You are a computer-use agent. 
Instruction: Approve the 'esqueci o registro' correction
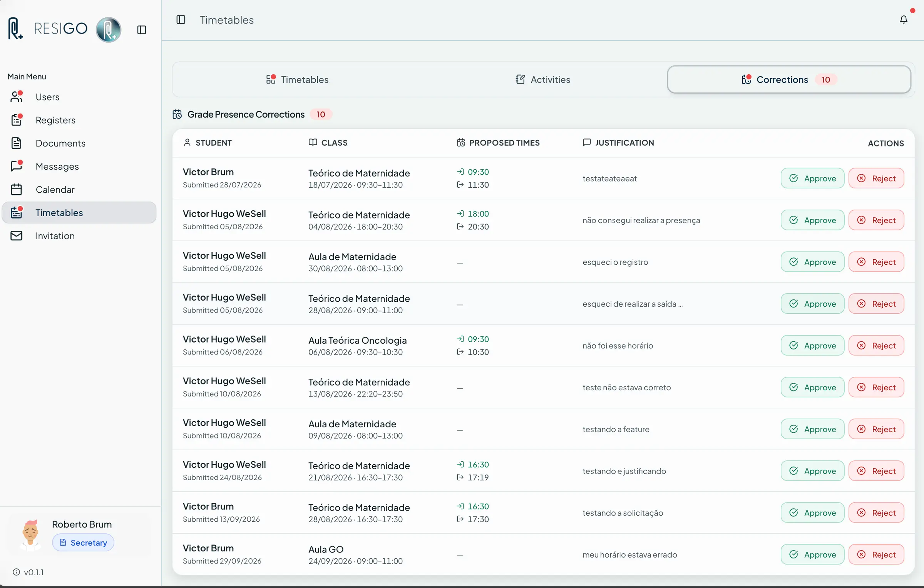812,262
